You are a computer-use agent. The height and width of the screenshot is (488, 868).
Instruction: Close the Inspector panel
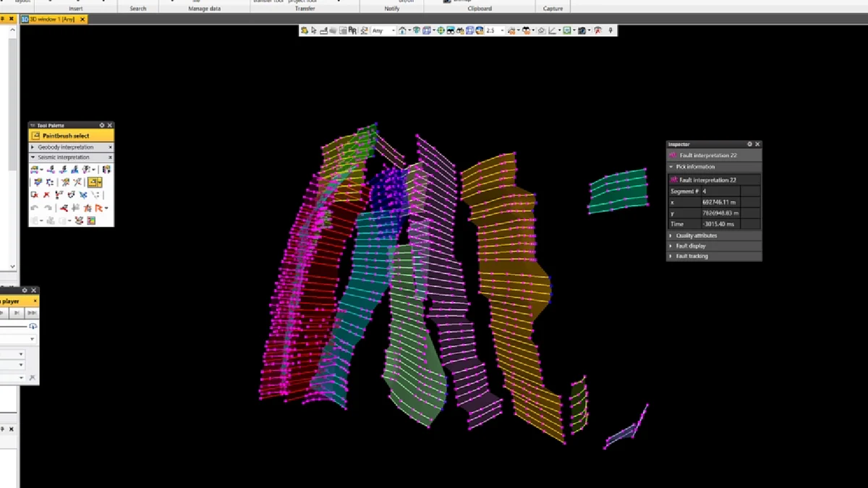point(757,144)
